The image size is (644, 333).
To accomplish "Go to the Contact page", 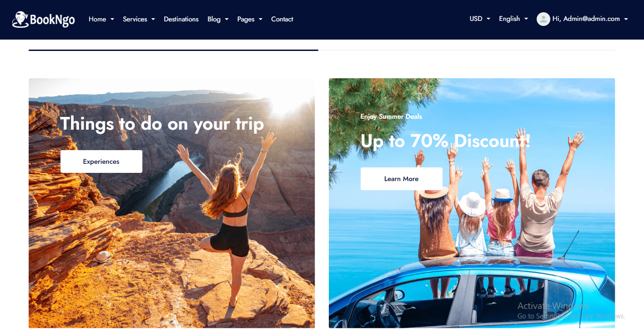I will click(x=282, y=19).
